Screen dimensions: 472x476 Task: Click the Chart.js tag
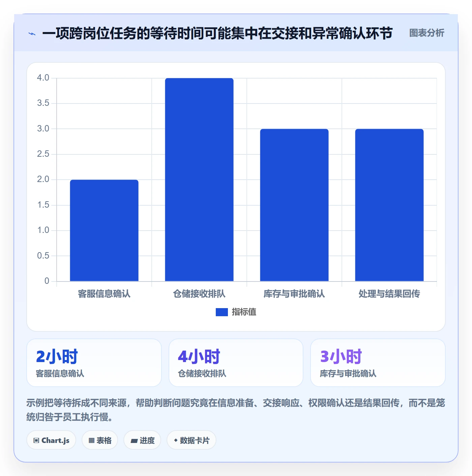(x=51, y=440)
